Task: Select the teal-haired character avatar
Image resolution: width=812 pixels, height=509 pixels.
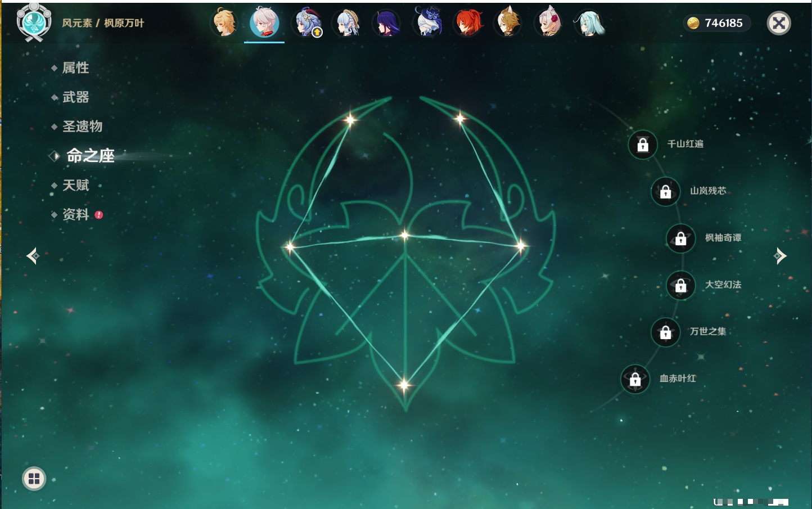Action: [589, 23]
